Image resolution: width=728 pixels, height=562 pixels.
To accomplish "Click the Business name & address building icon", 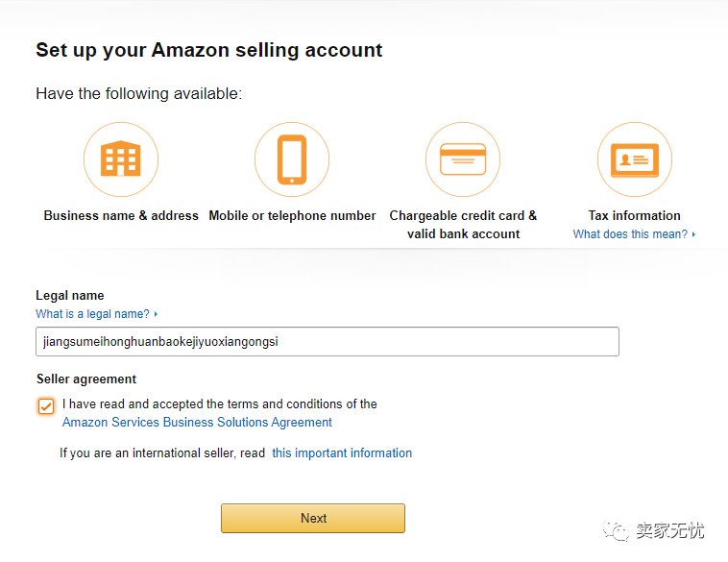I will click(121, 159).
